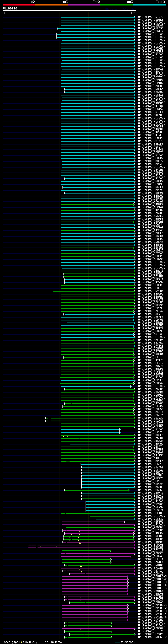Click the UniRef100_P26659 label
Screen dimensions: 168x644
[151, 374]
